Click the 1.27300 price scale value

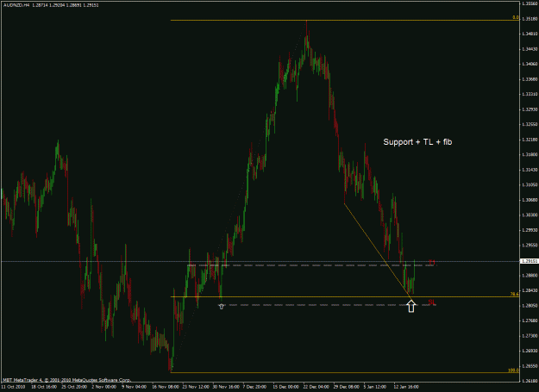pos(530,336)
